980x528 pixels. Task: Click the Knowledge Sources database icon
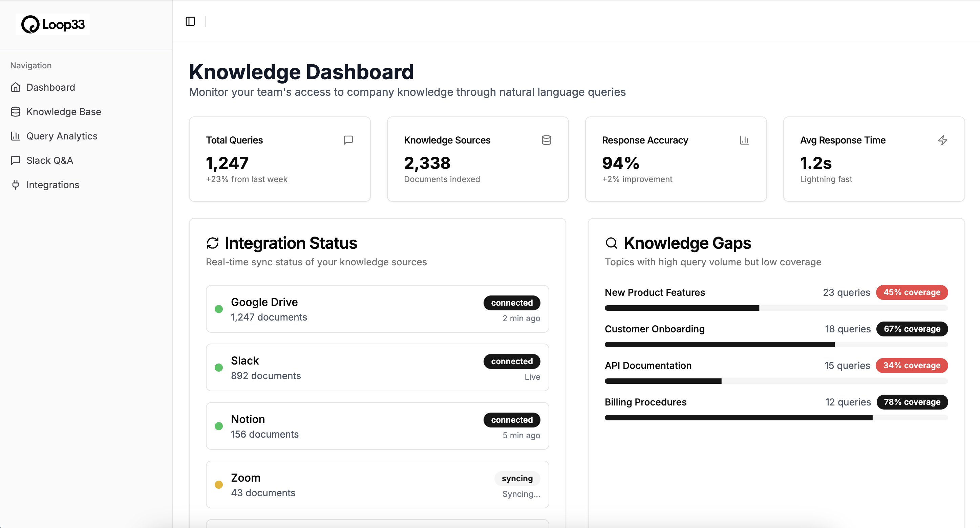click(x=546, y=140)
